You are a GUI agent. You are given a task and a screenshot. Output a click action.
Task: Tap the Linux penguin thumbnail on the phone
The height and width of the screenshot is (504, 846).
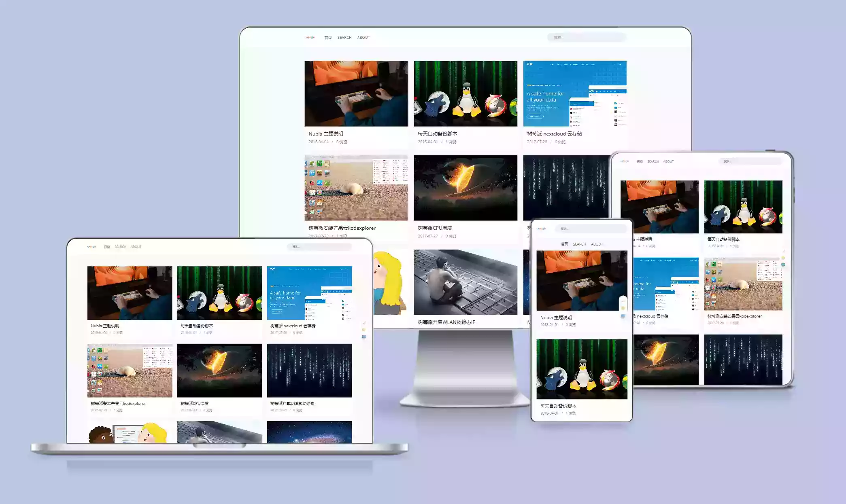[582, 369]
